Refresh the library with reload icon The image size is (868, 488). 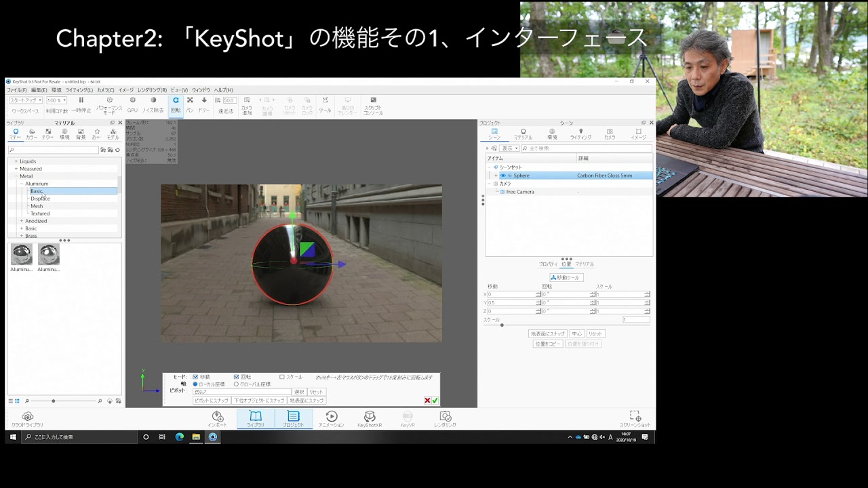(x=118, y=150)
